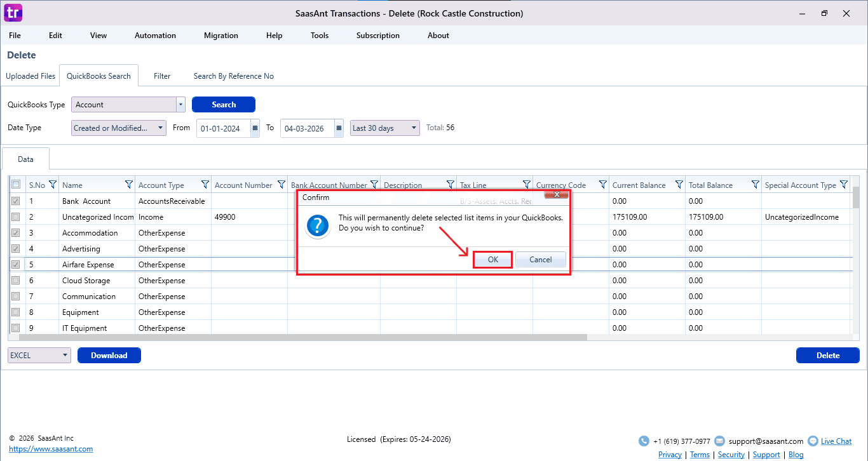Open the Help menu
The image size is (868, 461).
pyautogui.click(x=275, y=36)
